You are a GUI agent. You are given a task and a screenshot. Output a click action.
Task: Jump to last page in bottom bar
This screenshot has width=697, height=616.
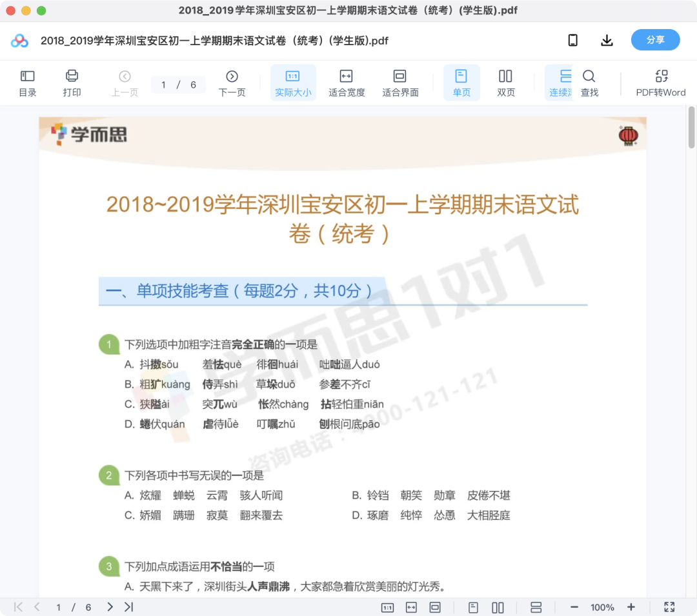pos(129,607)
